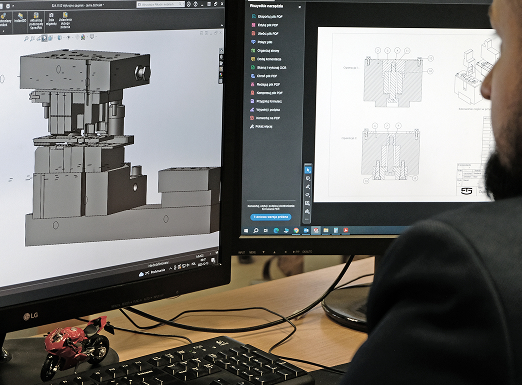Choose the Organizuj strony tool
522x385 pixels.
(x=265, y=51)
